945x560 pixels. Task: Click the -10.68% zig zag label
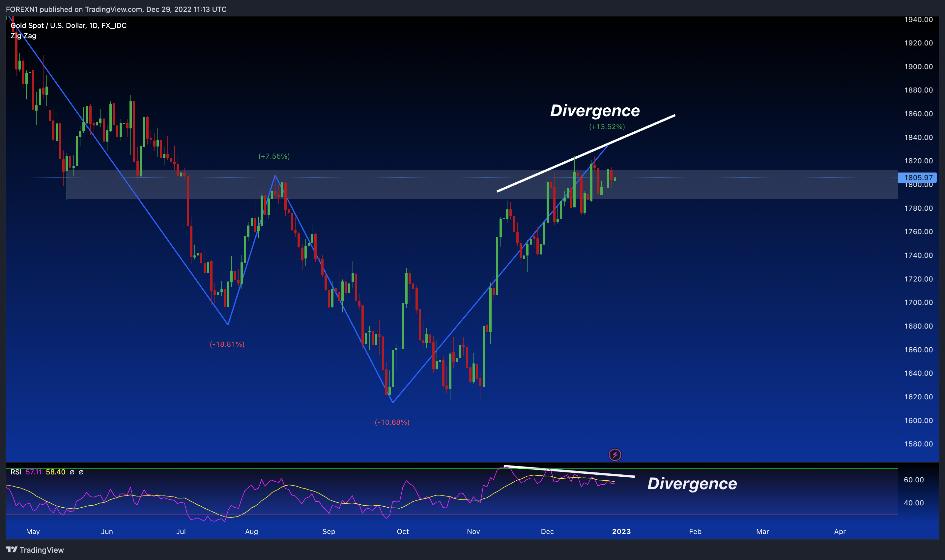(392, 422)
